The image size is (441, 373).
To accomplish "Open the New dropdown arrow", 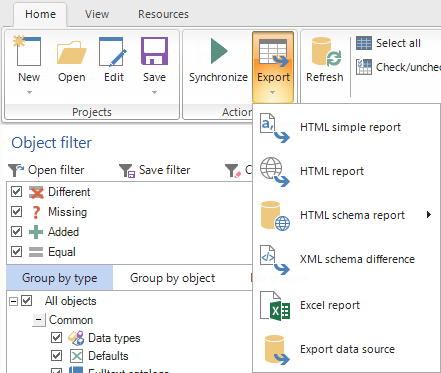I will [x=29, y=92].
